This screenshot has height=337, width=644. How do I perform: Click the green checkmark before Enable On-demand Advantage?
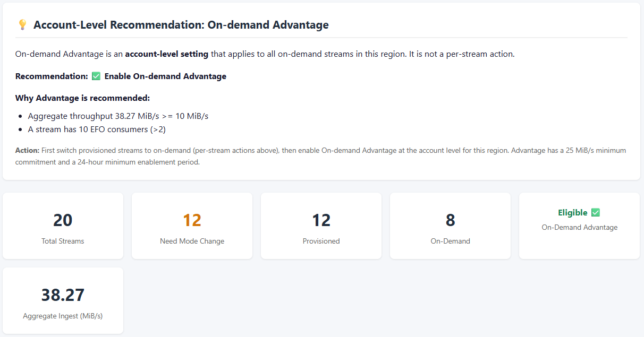96,76
